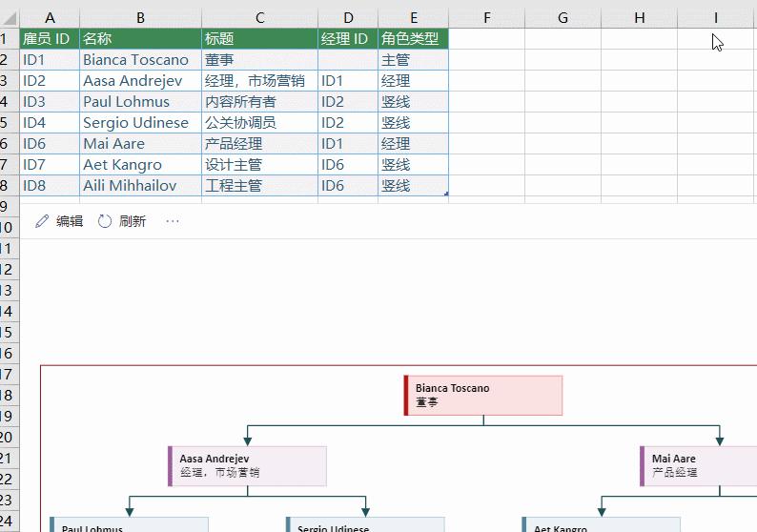Select the Mai Aare table cell
Image resolution: width=757 pixels, height=532 pixels.
140,144
